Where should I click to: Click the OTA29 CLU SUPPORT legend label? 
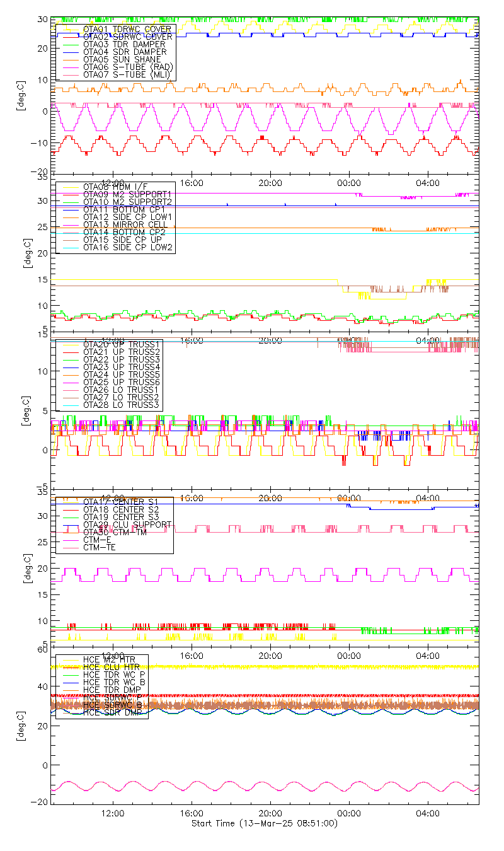pos(127,524)
